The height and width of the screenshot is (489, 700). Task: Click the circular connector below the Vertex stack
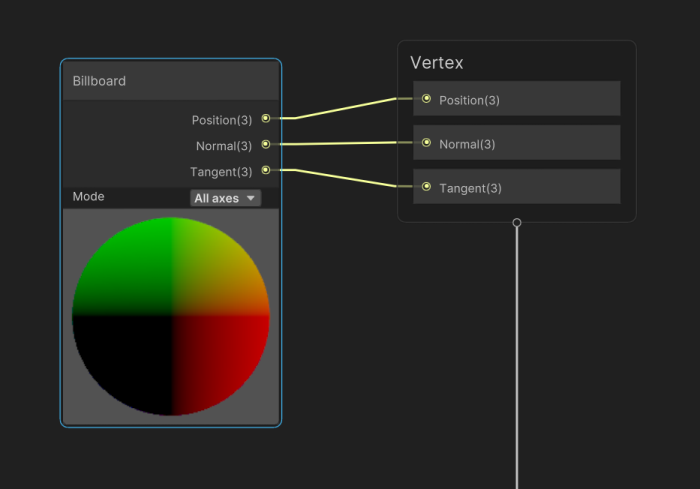517,222
